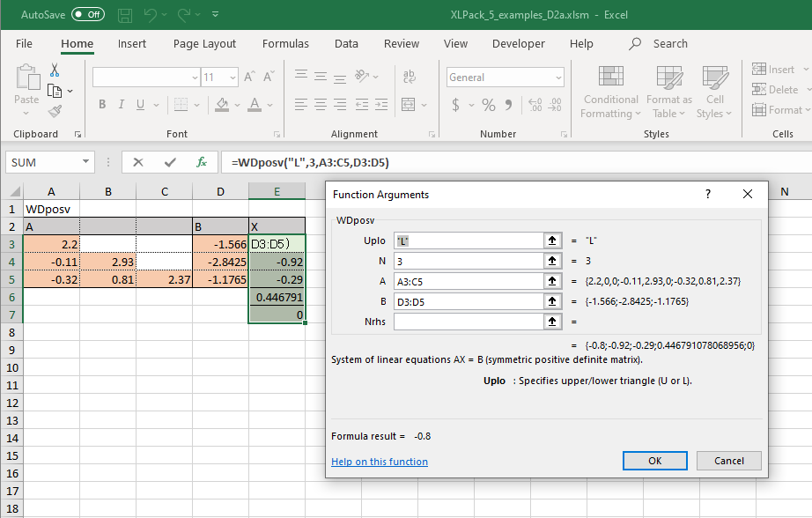Toggle align right
The height and width of the screenshot is (518, 812).
340,105
